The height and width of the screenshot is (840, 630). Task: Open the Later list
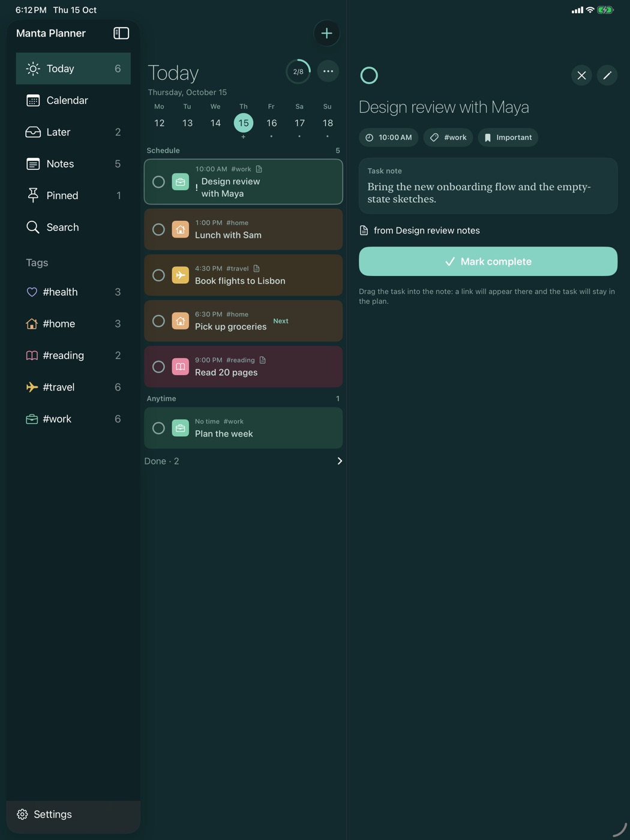coord(73,132)
